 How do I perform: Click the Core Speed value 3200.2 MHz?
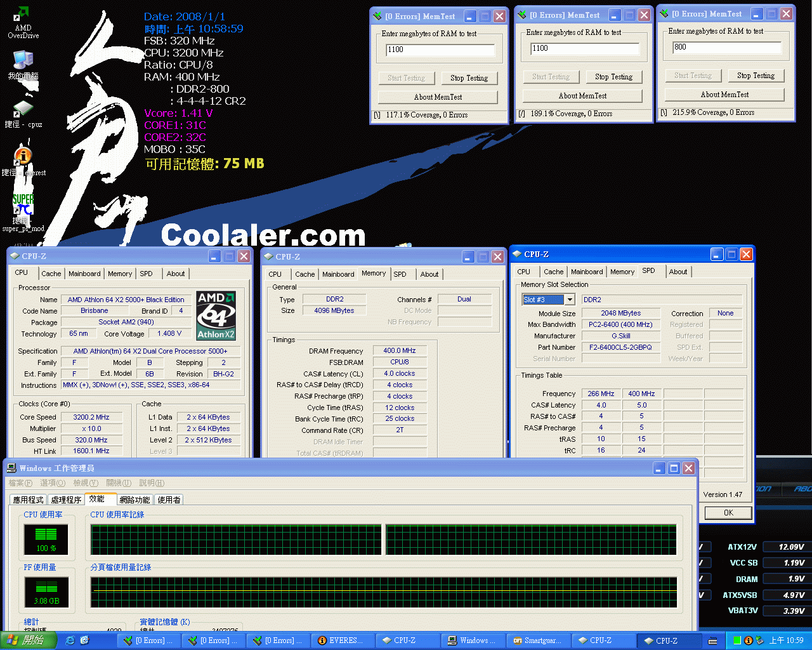(x=91, y=418)
